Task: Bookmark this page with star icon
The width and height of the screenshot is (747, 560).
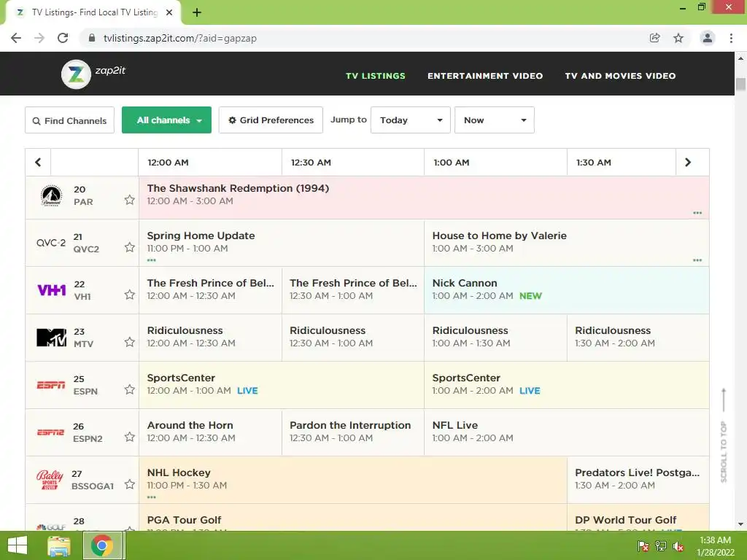Action: click(678, 38)
